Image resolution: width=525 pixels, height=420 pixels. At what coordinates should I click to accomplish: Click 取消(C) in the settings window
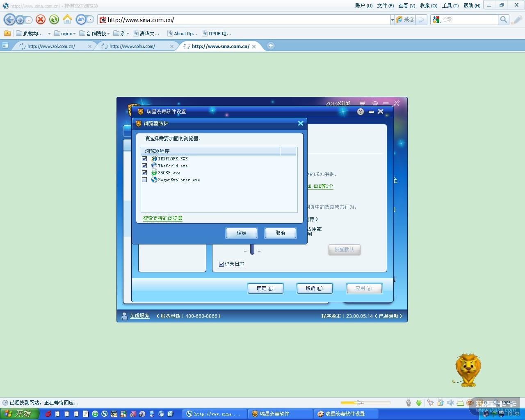314,288
